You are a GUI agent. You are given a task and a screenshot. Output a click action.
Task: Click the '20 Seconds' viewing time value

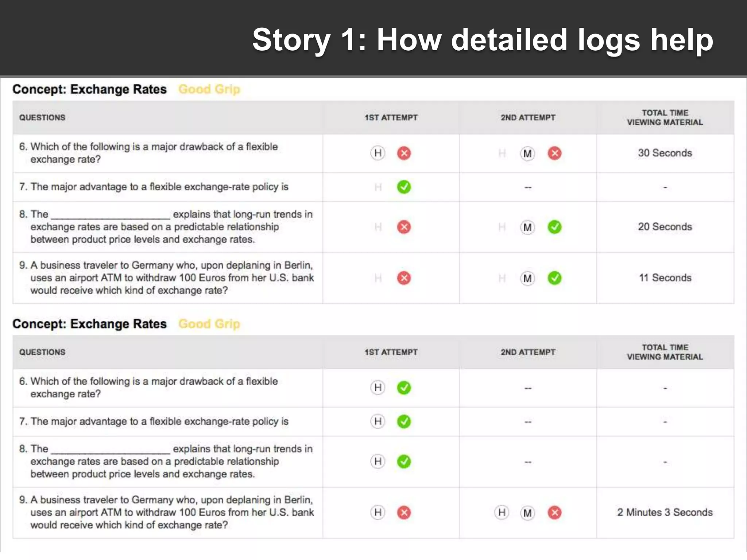click(x=665, y=226)
